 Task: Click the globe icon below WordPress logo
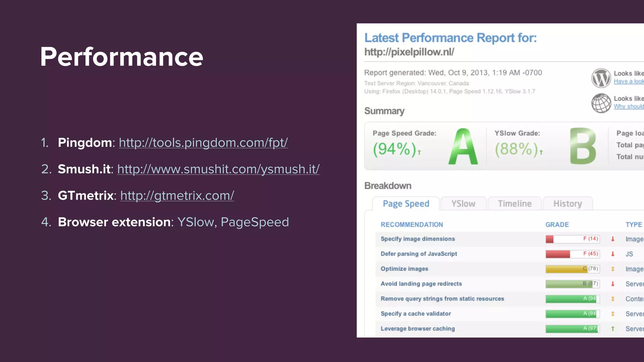click(x=601, y=103)
